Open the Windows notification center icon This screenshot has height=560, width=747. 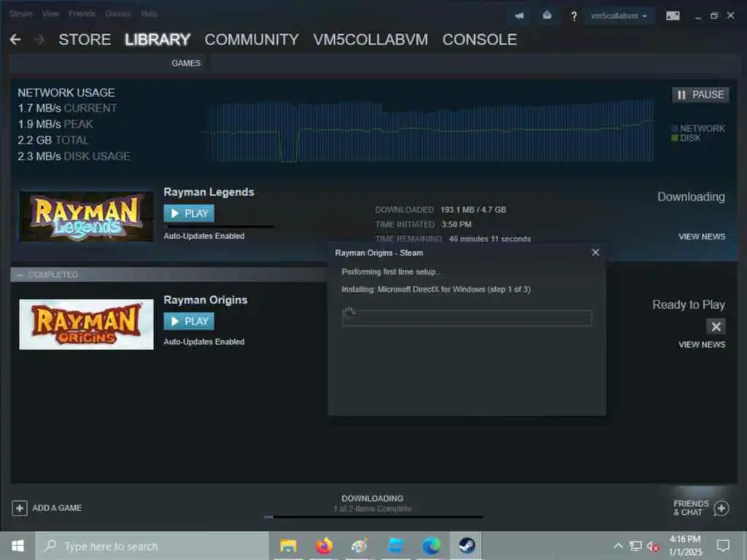(723, 545)
